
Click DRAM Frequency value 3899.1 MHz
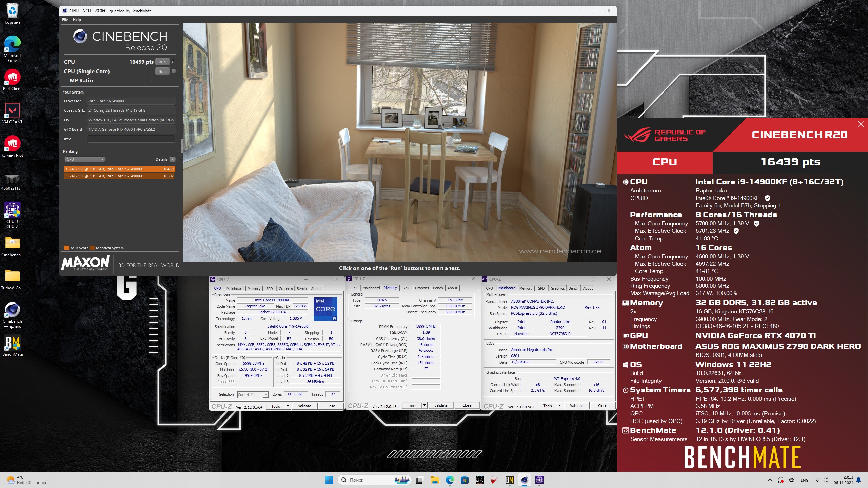[x=426, y=326]
